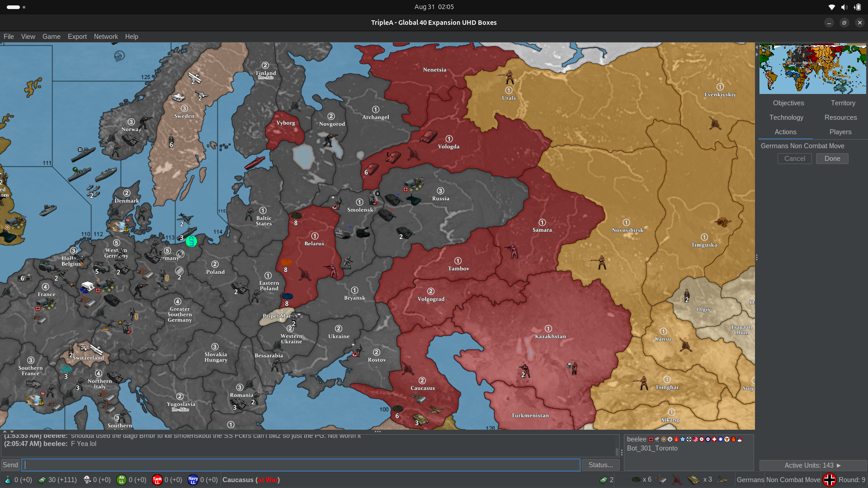This screenshot has height=488, width=868.
Task: Click the PUs resource icon showing 30
Action: (42, 480)
